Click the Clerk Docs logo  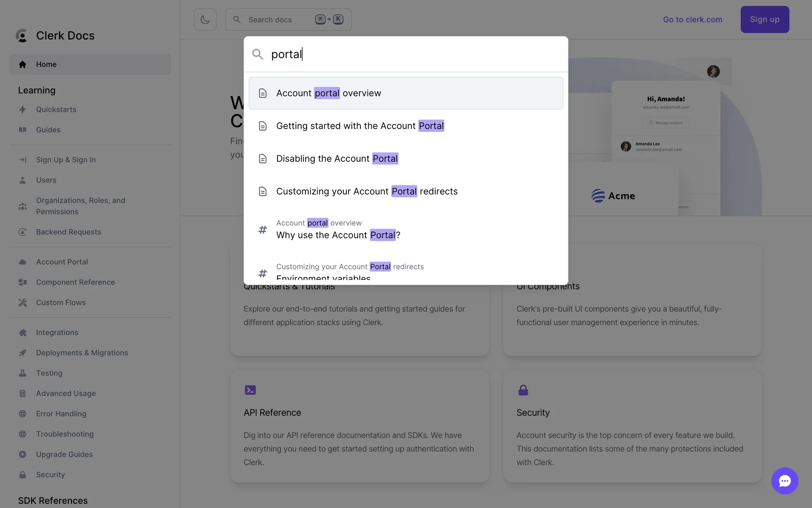(x=22, y=36)
